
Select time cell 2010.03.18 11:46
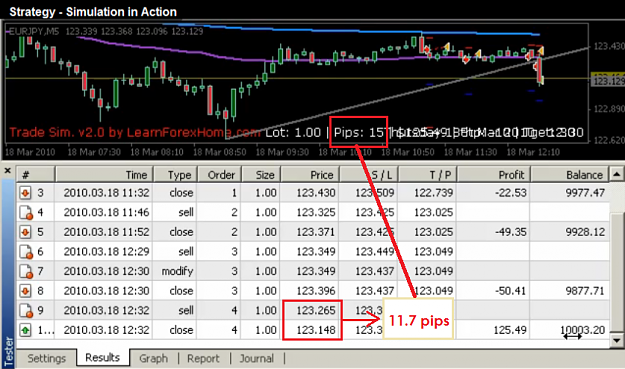106,212
